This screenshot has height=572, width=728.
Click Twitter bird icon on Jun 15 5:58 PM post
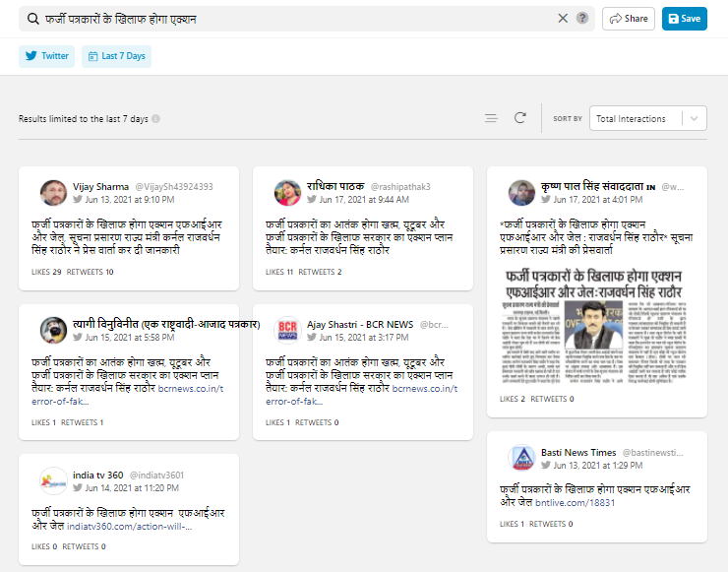tap(78, 337)
